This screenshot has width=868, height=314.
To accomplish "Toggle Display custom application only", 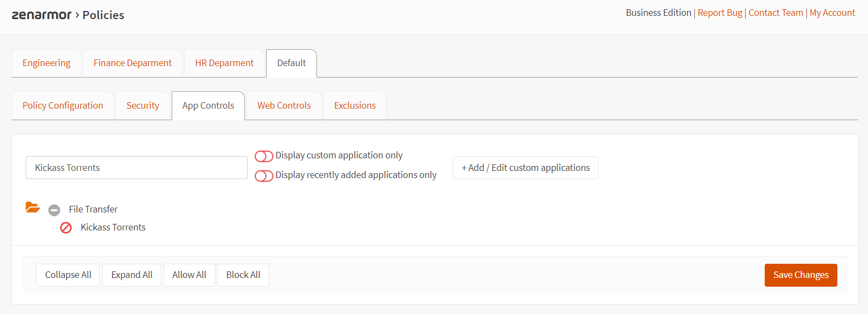I will coord(264,156).
